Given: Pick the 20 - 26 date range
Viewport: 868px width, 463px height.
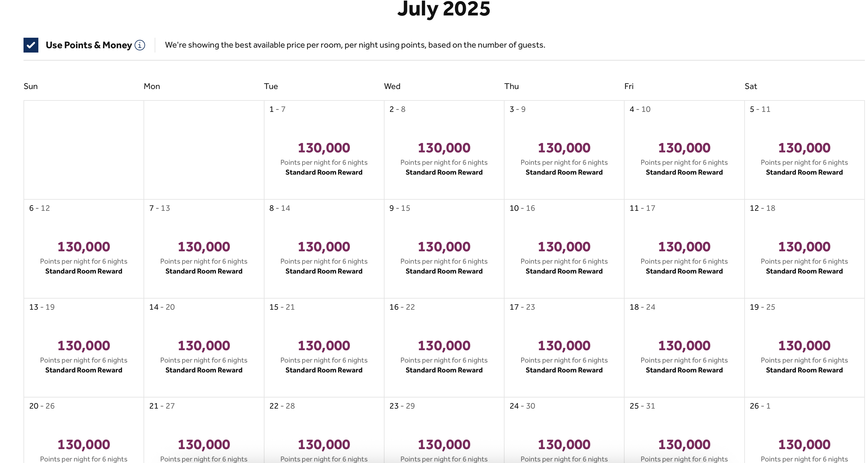Looking at the screenshot, I should pos(84,430).
